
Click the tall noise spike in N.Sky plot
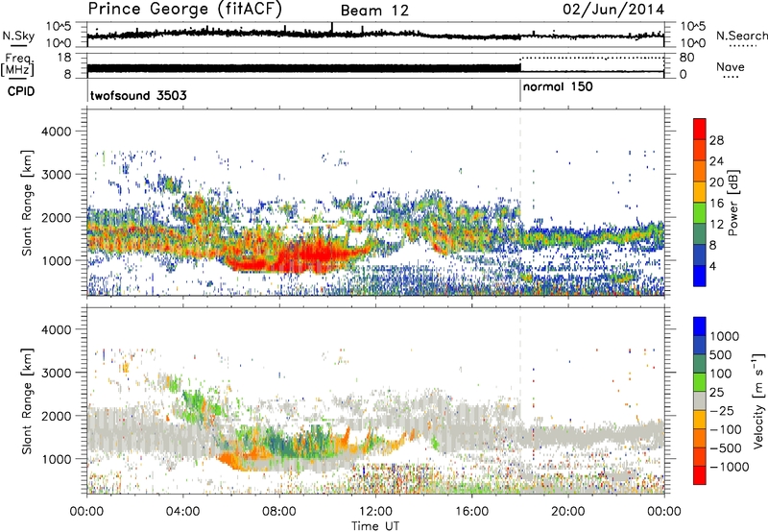[332, 29]
